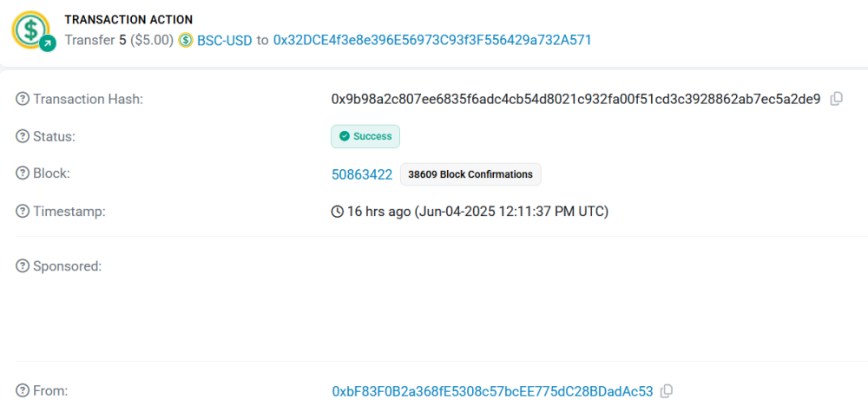Click the TRANSACTION ACTION heading
This screenshot has width=868, height=412.
(128, 19)
